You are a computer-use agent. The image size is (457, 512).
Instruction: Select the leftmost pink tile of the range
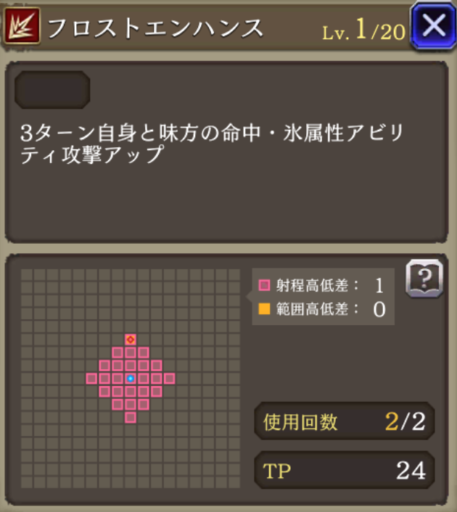pos(91,378)
